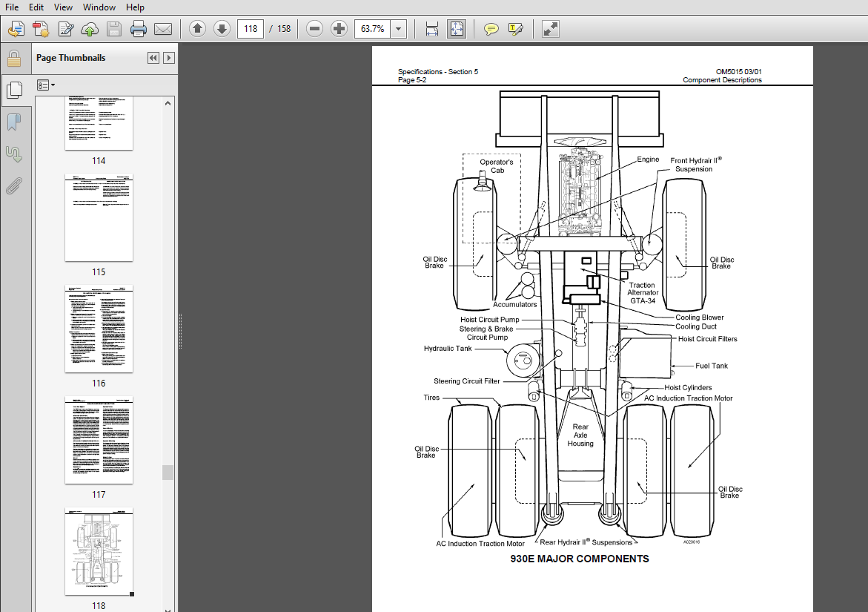Click the 'Rear Axle Housing' label
868x612 pixels.
point(580,435)
